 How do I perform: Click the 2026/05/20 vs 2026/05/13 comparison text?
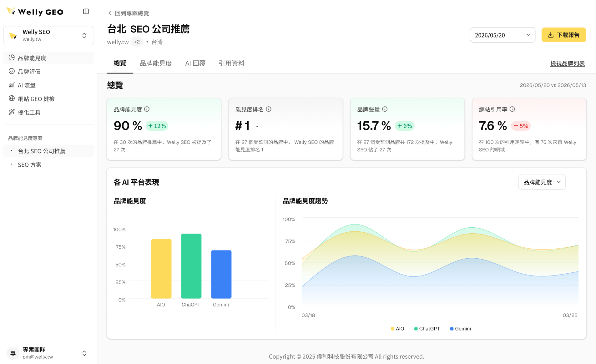point(553,85)
